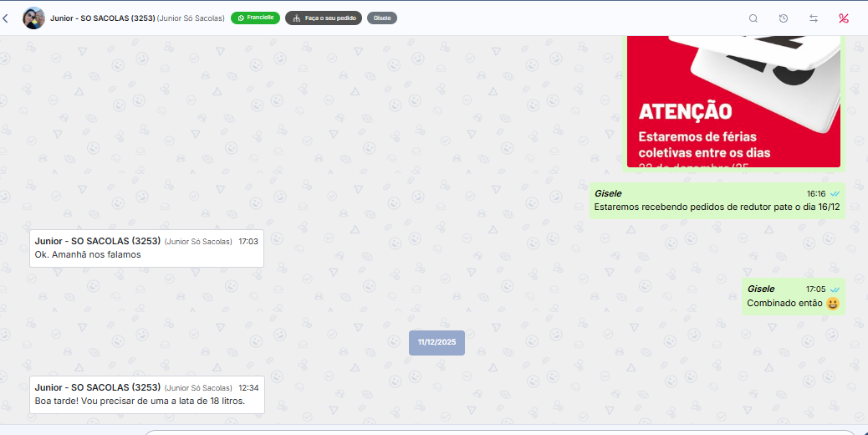Screen dimensions: 868x435
Task: Click the 'Ok. Amanhã nos falamos' message
Action: [x=88, y=254]
